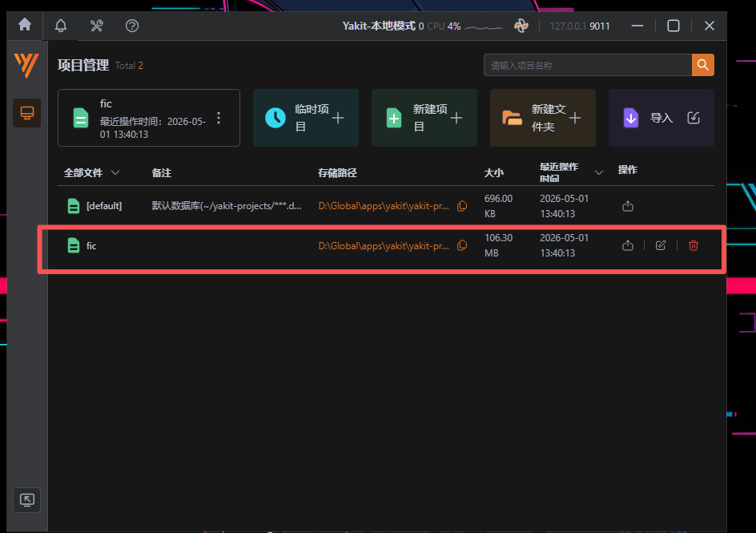Click the 操作 column header
The height and width of the screenshot is (533, 756).
tap(628, 170)
